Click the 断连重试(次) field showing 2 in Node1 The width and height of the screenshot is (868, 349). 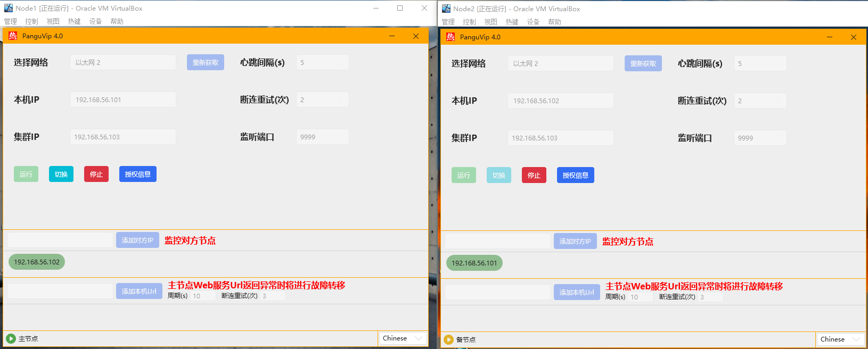[x=323, y=99]
